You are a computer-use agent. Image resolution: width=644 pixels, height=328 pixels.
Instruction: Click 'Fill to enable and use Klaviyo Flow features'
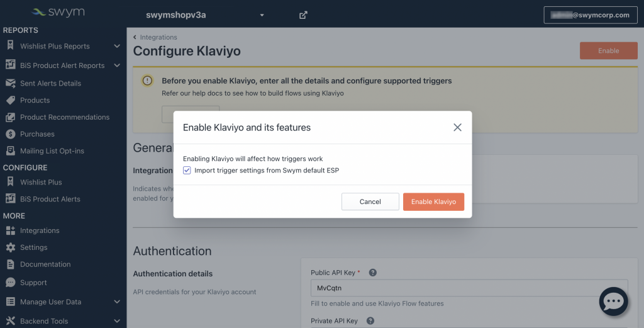(377, 303)
